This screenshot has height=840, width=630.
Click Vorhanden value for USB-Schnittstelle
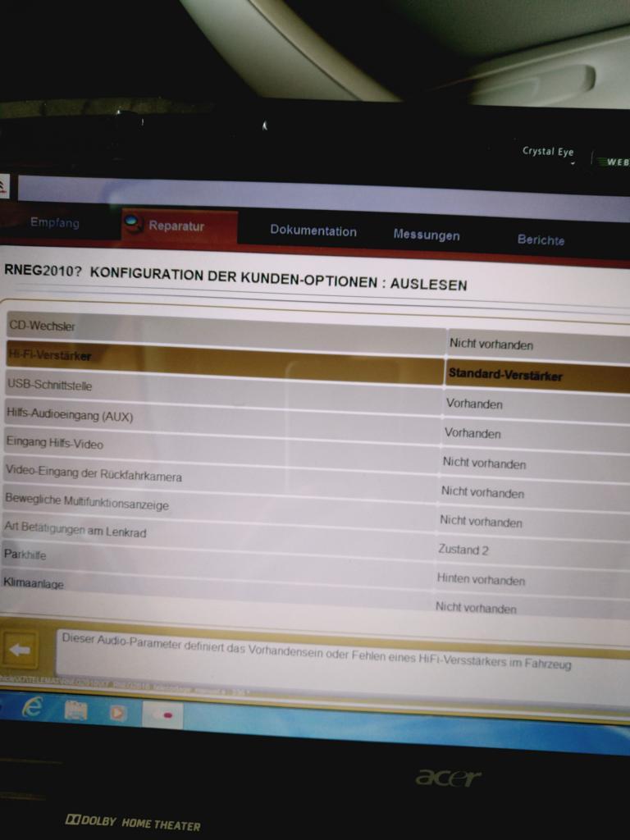click(474, 404)
